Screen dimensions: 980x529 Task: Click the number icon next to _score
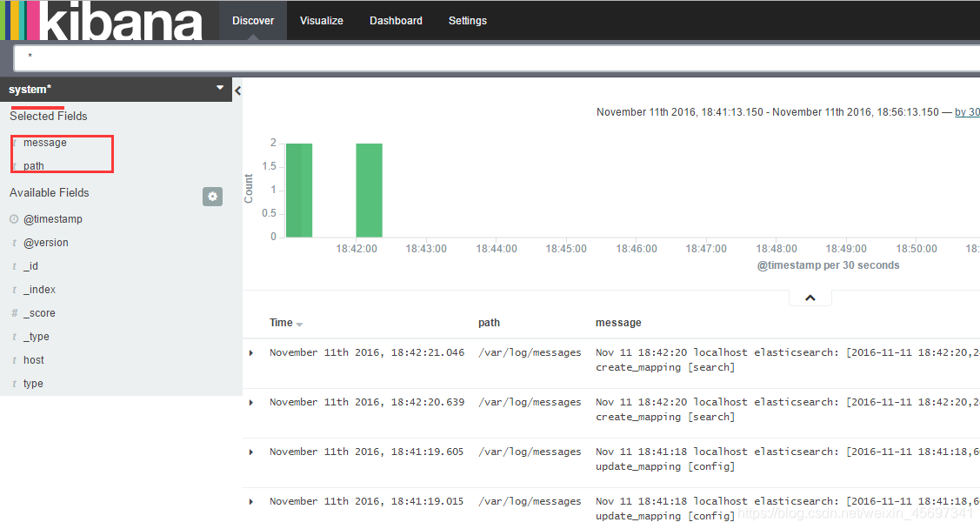tap(14, 312)
